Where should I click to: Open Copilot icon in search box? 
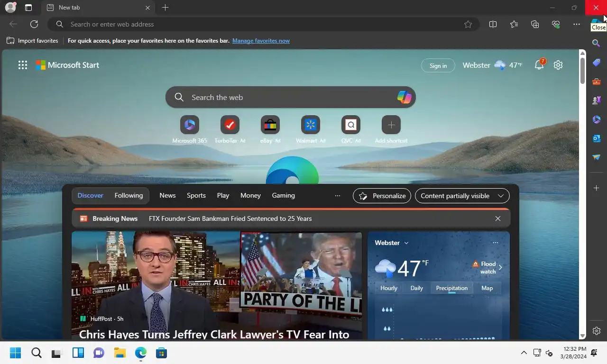pos(404,97)
